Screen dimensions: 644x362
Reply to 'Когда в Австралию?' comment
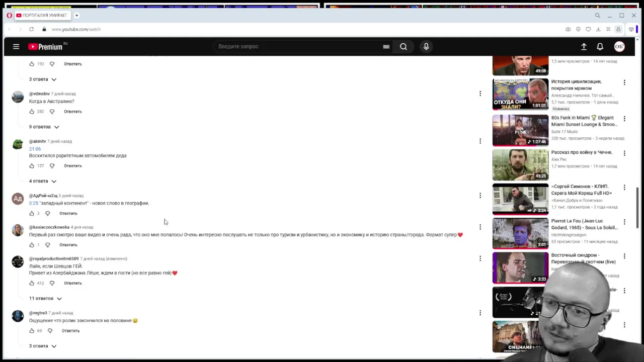coord(72,112)
